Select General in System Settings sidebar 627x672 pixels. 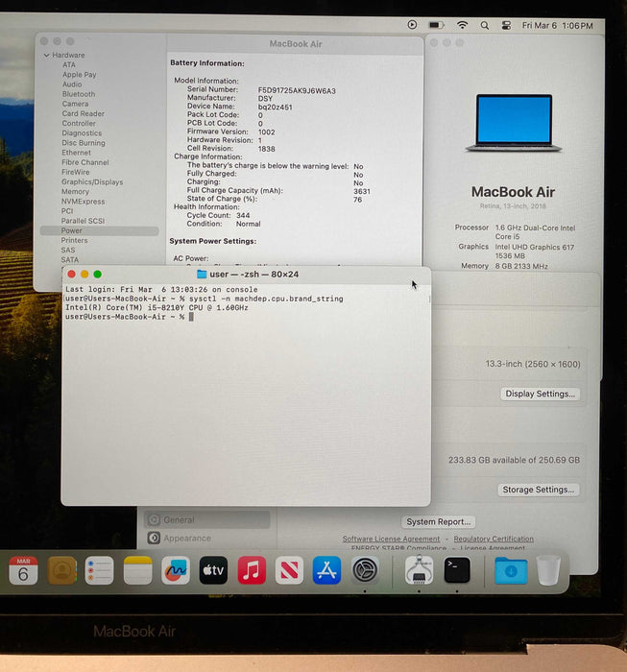pyautogui.click(x=207, y=520)
